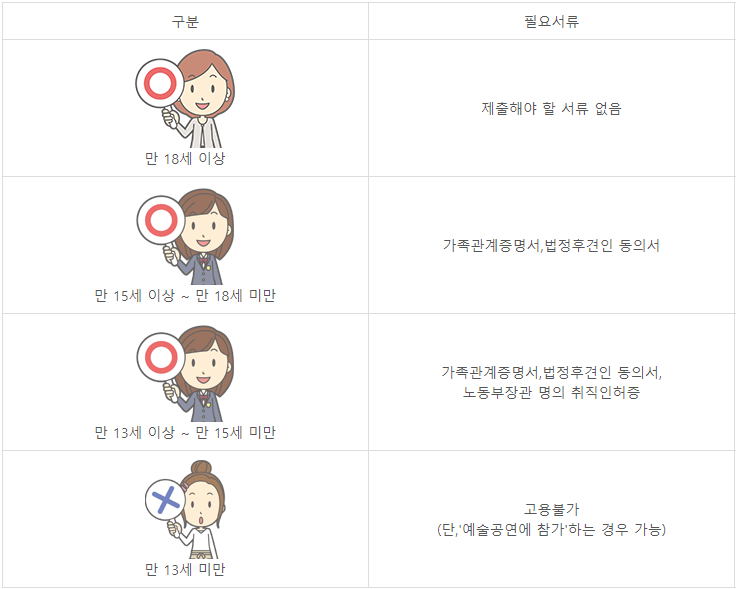
Task: Click the red circle sign for 만 18세 이상
Action: click(160, 84)
